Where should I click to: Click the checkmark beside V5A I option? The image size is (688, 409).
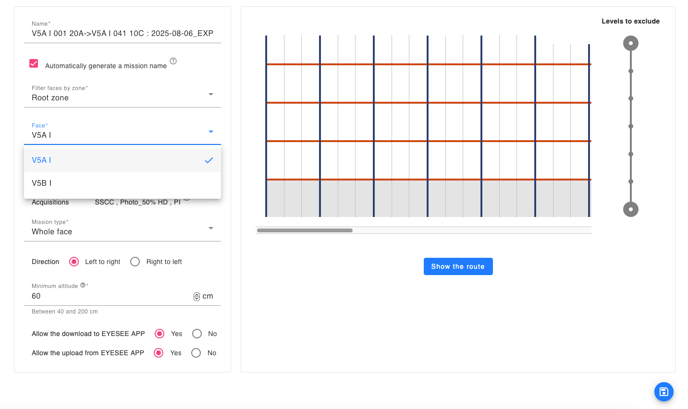click(x=208, y=160)
